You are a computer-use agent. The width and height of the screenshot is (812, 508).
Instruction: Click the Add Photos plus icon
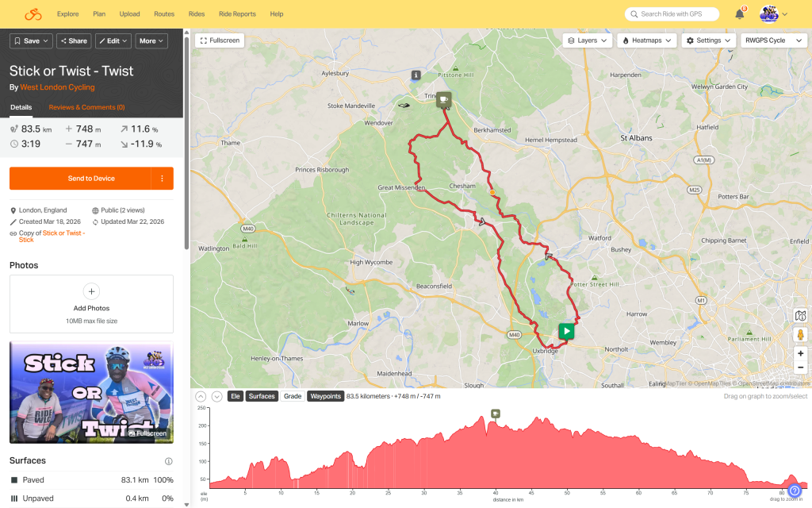(x=91, y=291)
